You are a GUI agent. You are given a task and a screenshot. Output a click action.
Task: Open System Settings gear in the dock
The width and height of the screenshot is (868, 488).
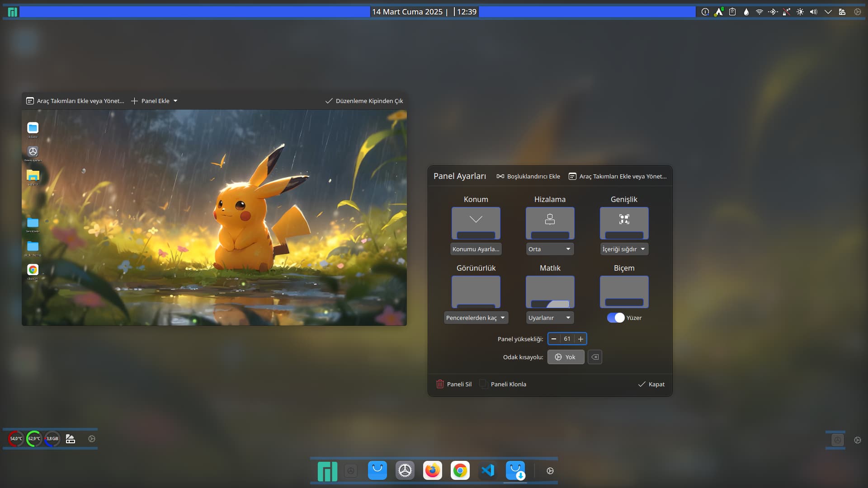pos(405,470)
